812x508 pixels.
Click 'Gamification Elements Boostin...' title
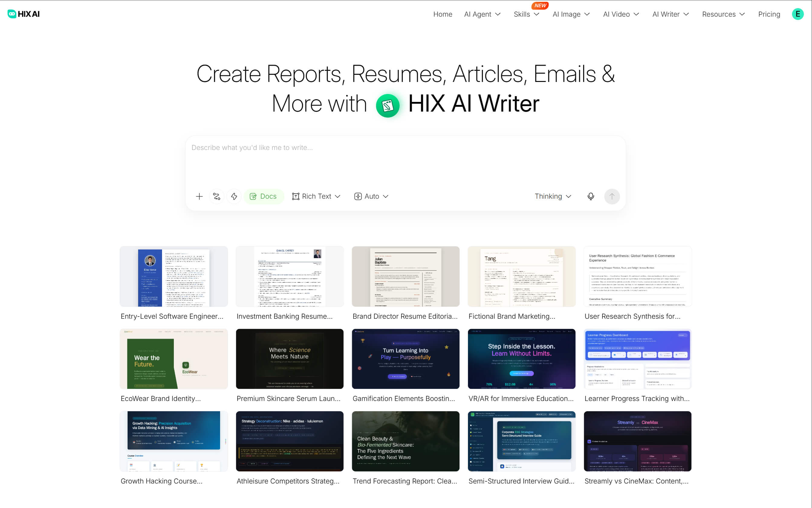pos(404,399)
